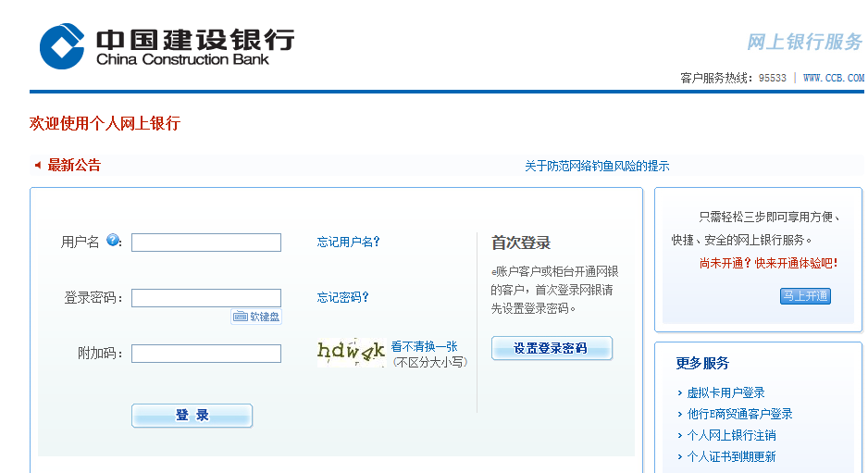Click the 设置登录密码 button
The height and width of the screenshot is (473, 868).
point(552,348)
